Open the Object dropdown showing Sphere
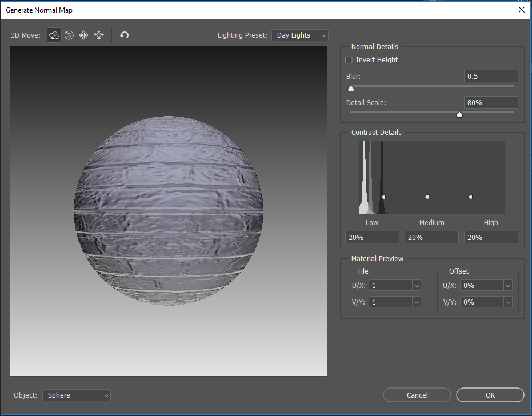This screenshot has height=416, width=532. click(76, 395)
